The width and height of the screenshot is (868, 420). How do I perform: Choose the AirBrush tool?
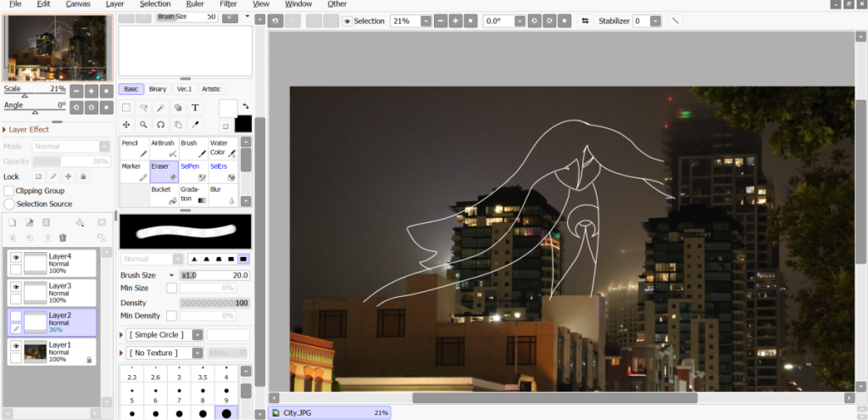coord(164,148)
